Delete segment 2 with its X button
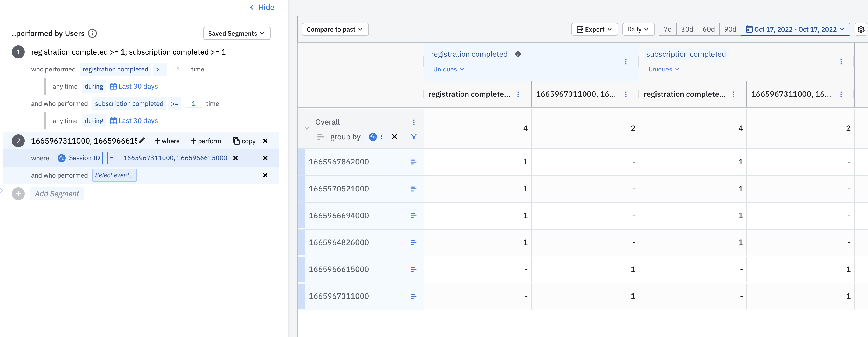This screenshot has height=337, width=868. pyautogui.click(x=265, y=141)
